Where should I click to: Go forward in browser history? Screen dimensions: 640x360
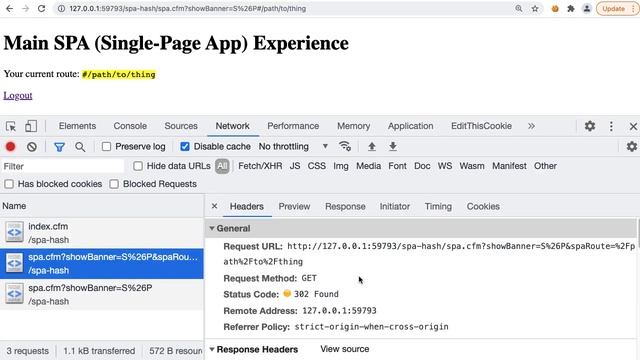[25, 9]
